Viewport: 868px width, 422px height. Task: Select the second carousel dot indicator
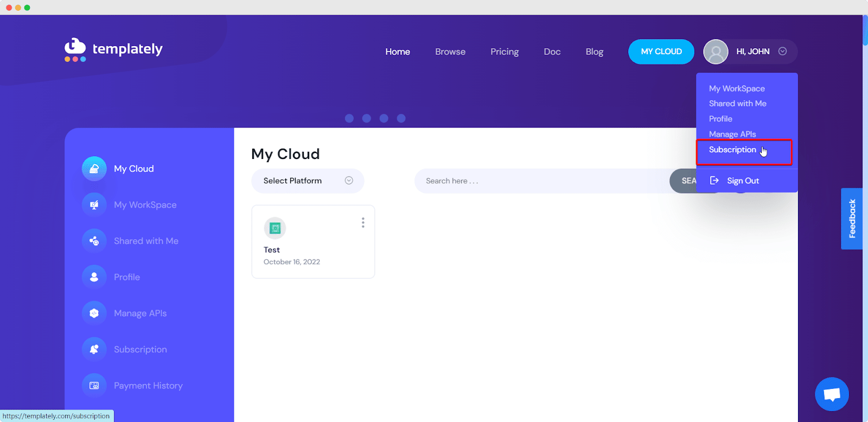click(x=367, y=118)
